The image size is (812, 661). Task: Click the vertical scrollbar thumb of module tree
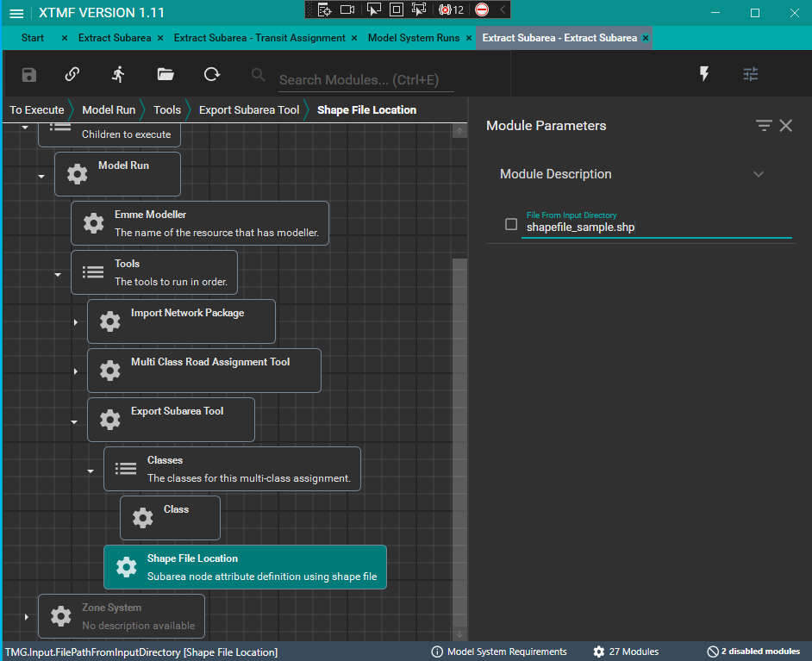click(x=459, y=443)
